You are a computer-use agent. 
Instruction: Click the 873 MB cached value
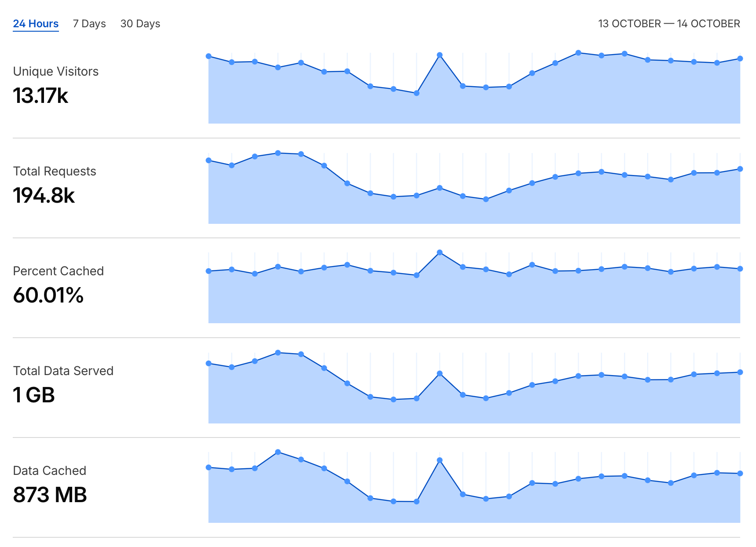click(50, 495)
